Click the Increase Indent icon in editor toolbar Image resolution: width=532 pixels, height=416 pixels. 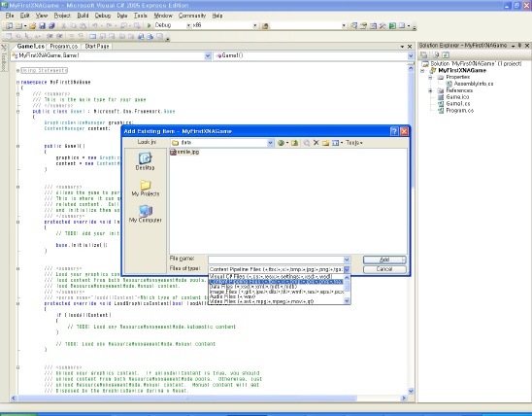click(60, 36)
